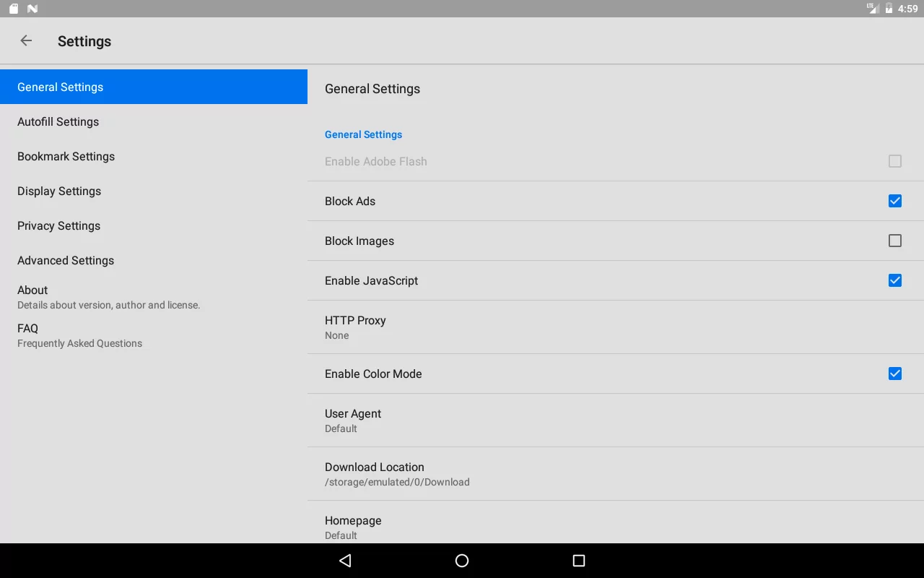Open the User Agent setting
The width and height of the screenshot is (924, 578).
[616, 420]
